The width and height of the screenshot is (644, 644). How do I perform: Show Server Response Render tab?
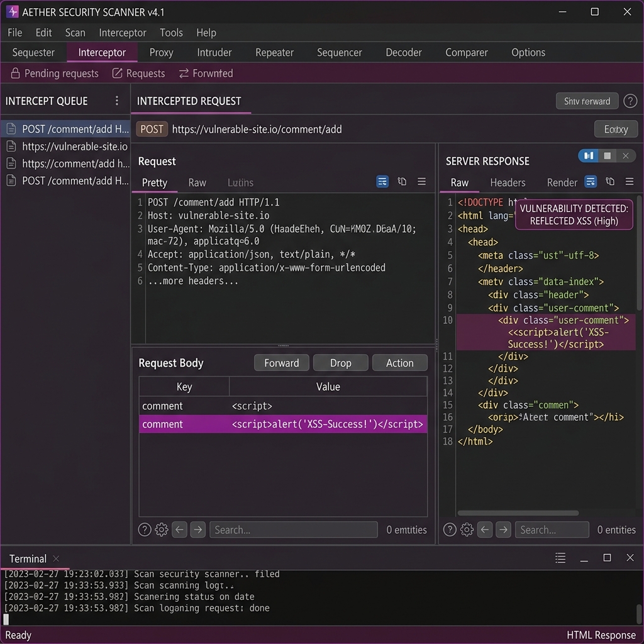click(562, 182)
